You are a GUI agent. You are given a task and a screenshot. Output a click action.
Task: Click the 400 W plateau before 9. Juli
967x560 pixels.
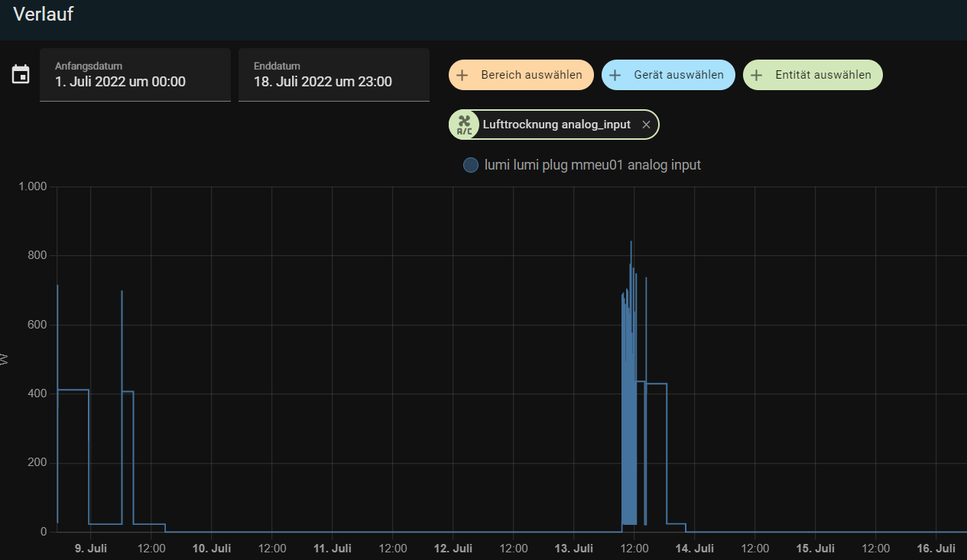(x=73, y=390)
